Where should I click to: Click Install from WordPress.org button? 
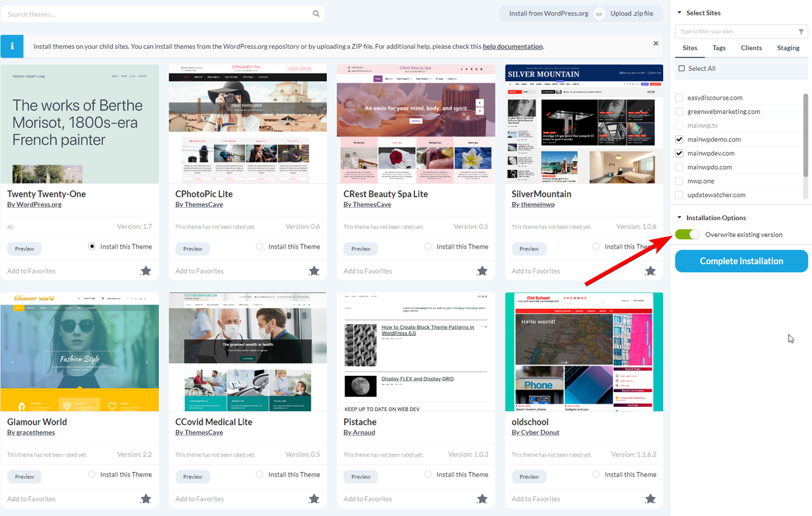[x=549, y=14]
